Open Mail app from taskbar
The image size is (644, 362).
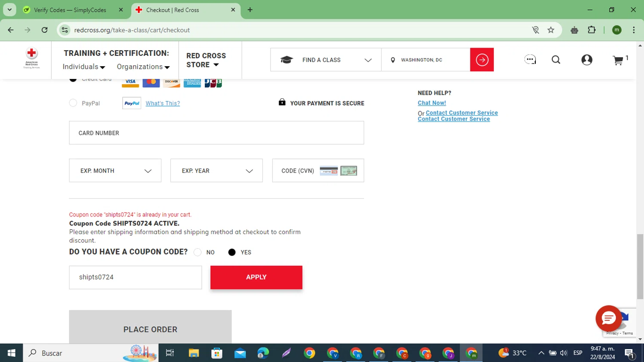pos(240,353)
